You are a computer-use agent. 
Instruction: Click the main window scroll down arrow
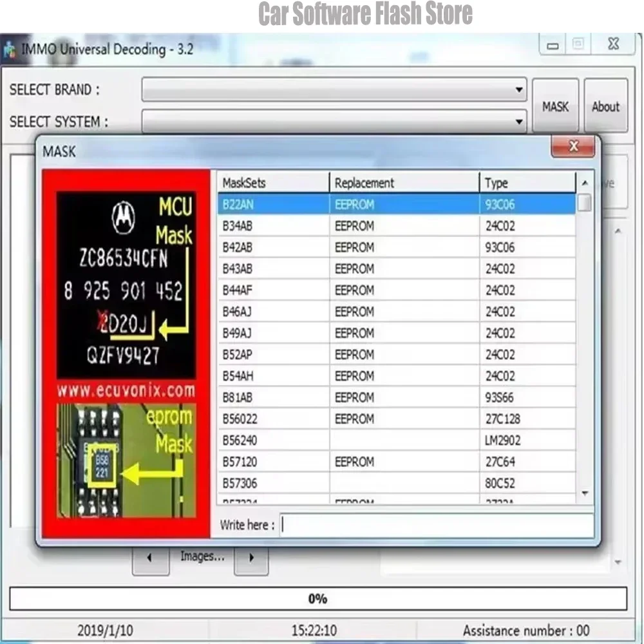click(x=618, y=562)
